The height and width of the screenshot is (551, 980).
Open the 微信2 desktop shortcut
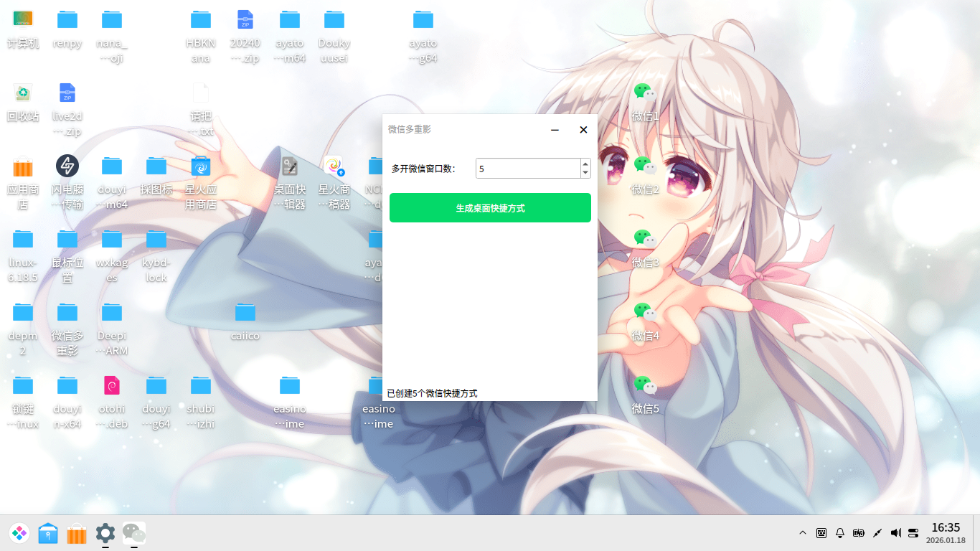(x=645, y=174)
